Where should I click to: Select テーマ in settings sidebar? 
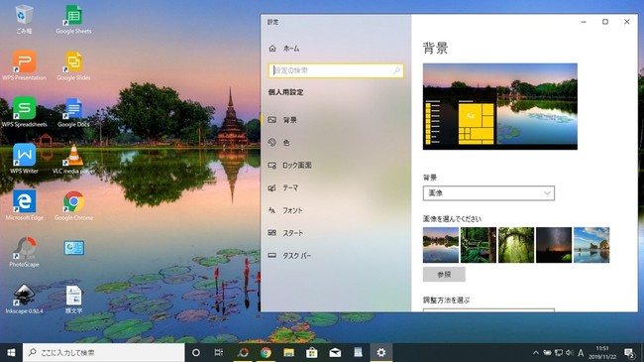336,187
